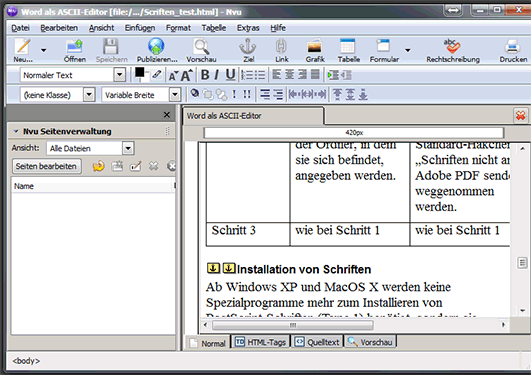Click the rename pencil icon in Seitenverwaltung
Viewport: 531px width, 375px height.
(x=136, y=166)
